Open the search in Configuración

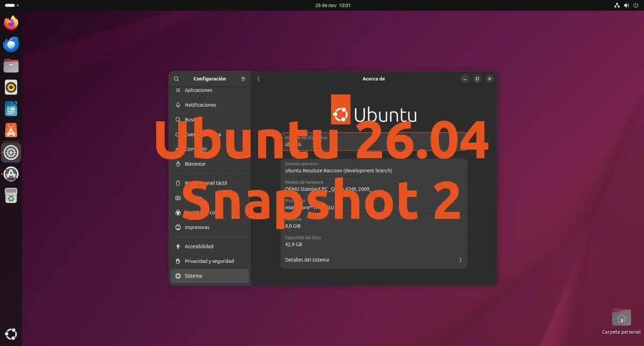click(x=176, y=78)
